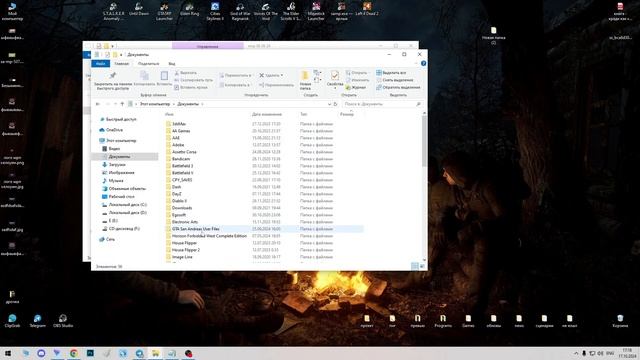Switch to the Вид (View) ribbon tab
Viewport: 640px width, 360px height.
pos(172,64)
